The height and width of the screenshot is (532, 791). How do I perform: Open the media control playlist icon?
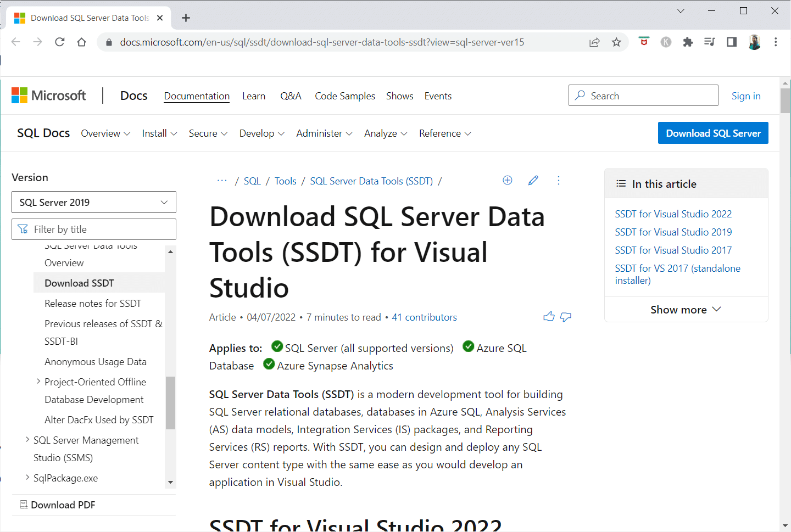click(710, 42)
